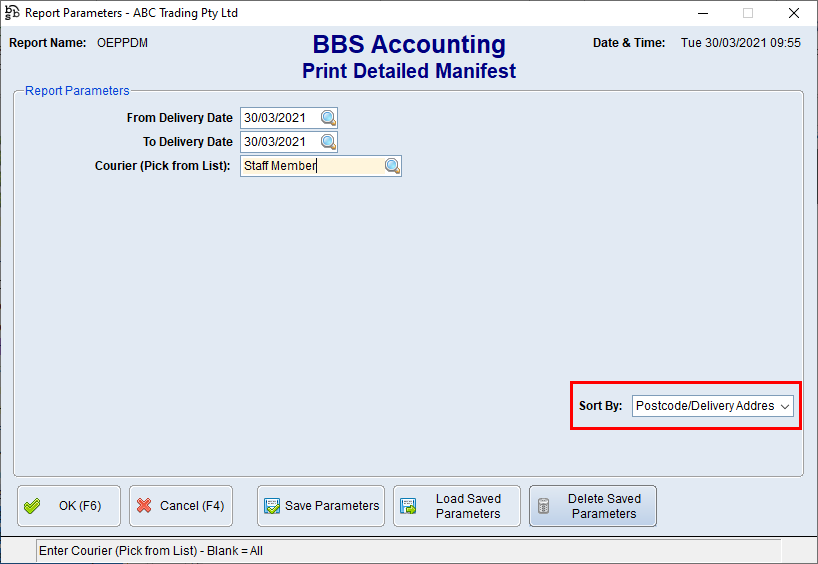The image size is (818, 564).
Task: Focus the Courier field containing Staff Member
Action: click(310, 166)
